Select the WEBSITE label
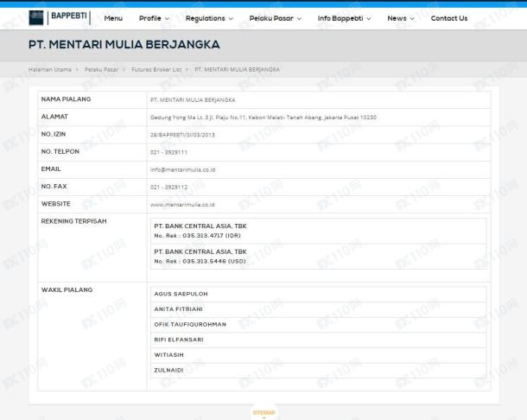This screenshot has height=420, width=527. click(x=56, y=204)
